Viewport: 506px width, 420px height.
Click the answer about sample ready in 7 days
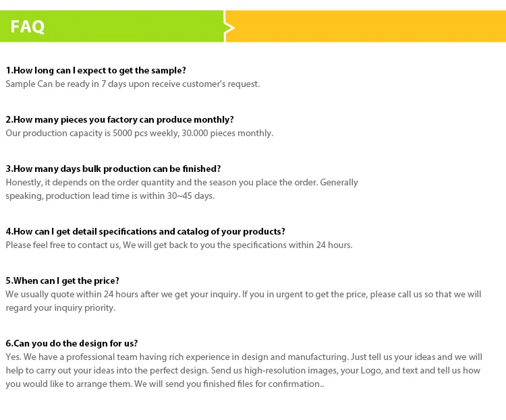132,84
